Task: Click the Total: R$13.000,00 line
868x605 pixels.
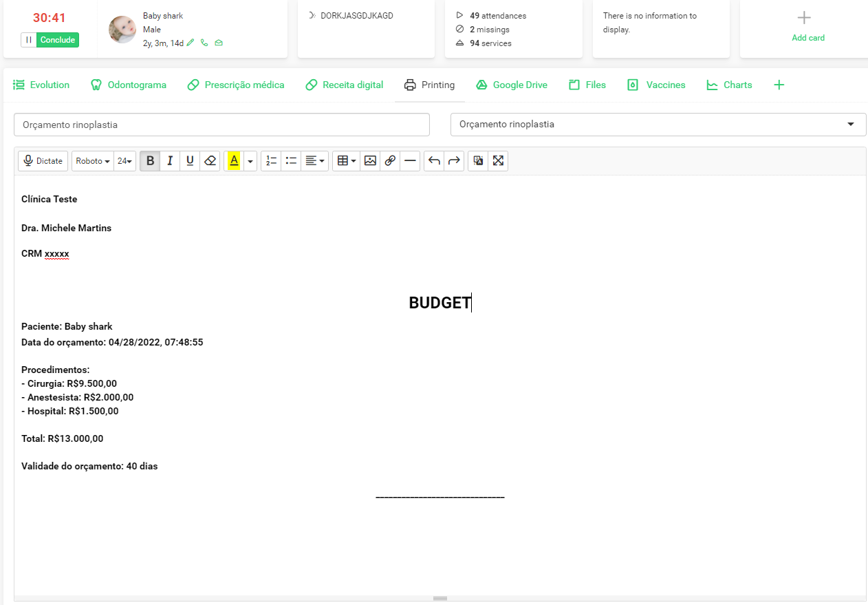Action: (x=63, y=438)
